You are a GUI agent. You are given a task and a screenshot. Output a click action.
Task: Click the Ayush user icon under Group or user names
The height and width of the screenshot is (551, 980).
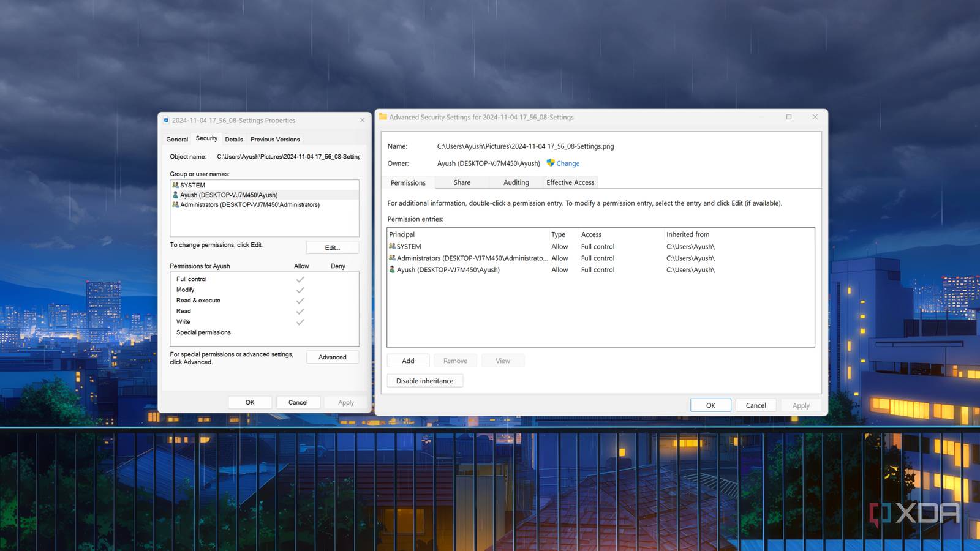click(176, 195)
